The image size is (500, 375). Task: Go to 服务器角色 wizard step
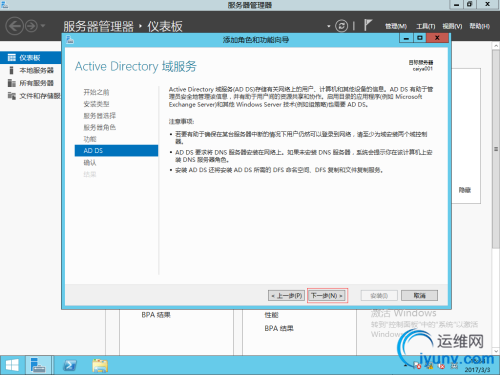pyautogui.click(x=99, y=127)
